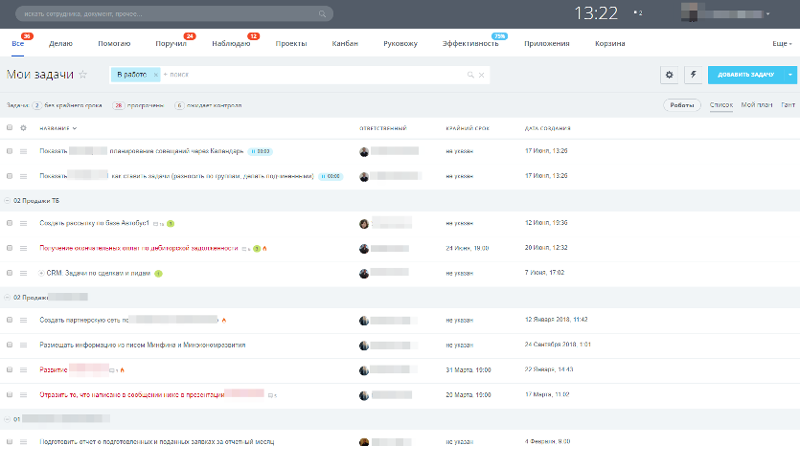Click the notification counter next to clock
Viewport: 800px width, 466px height.
[638, 13]
